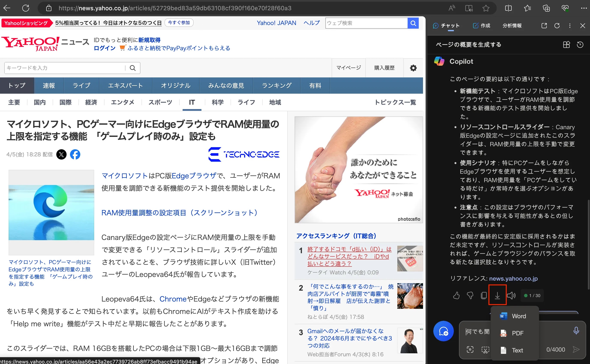Image resolution: width=590 pixels, height=364 pixels.
Task: Click the Yahoo web search magnifier button
Action: [x=413, y=23]
